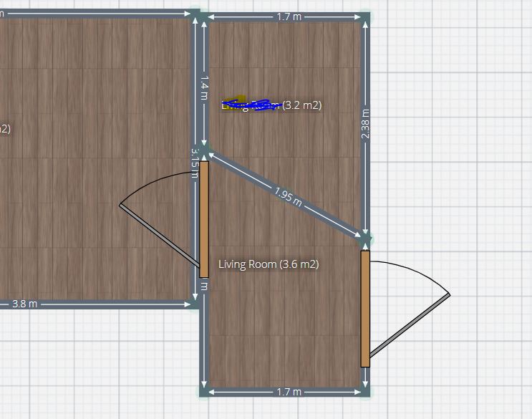Select the top-right wall corner node
The height and width of the screenshot is (419, 532).
pos(366,16)
